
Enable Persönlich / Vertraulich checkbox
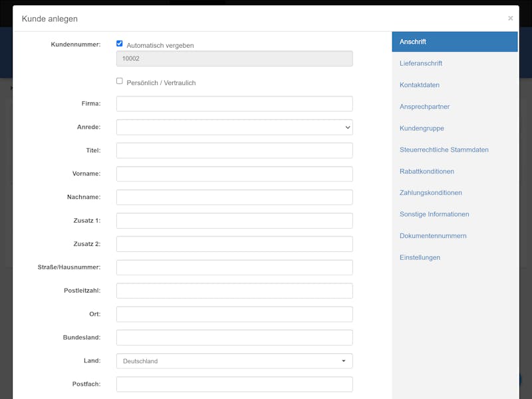click(x=120, y=80)
